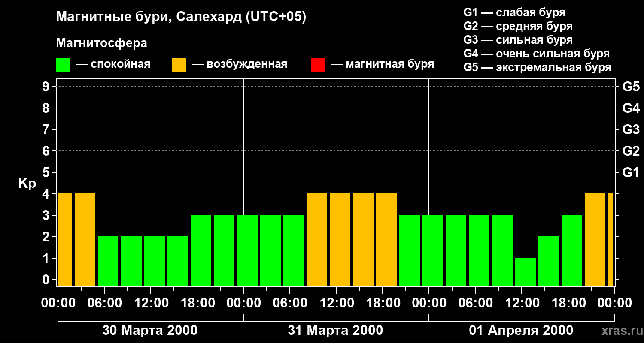
Task: Click the '18:00' tick label above 31 Марта
Action: [x=383, y=303]
